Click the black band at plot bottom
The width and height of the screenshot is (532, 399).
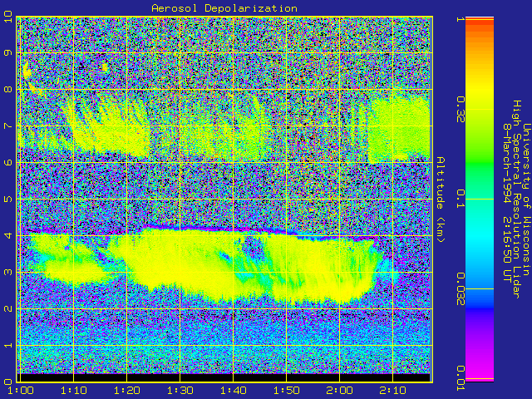[224, 377]
